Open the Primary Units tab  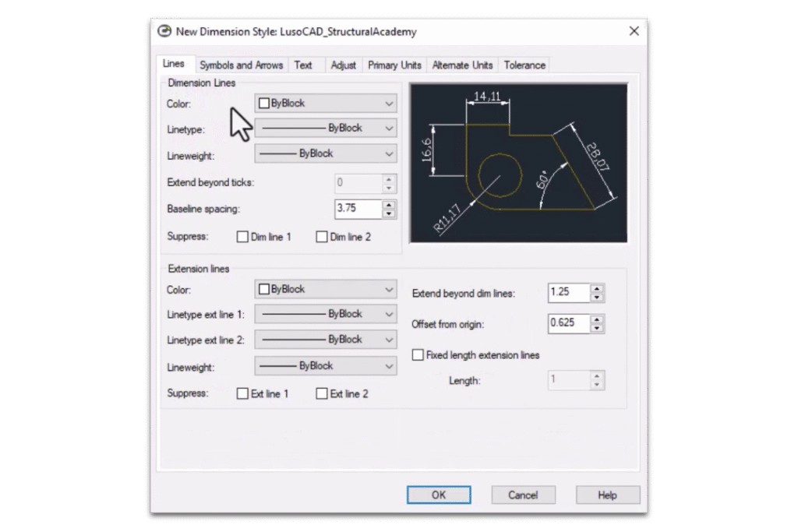tap(394, 65)
